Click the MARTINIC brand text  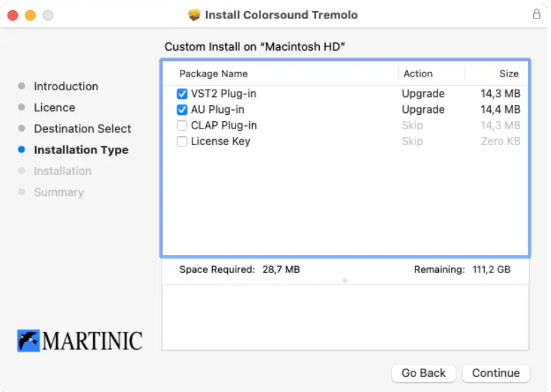pos(92,341)
